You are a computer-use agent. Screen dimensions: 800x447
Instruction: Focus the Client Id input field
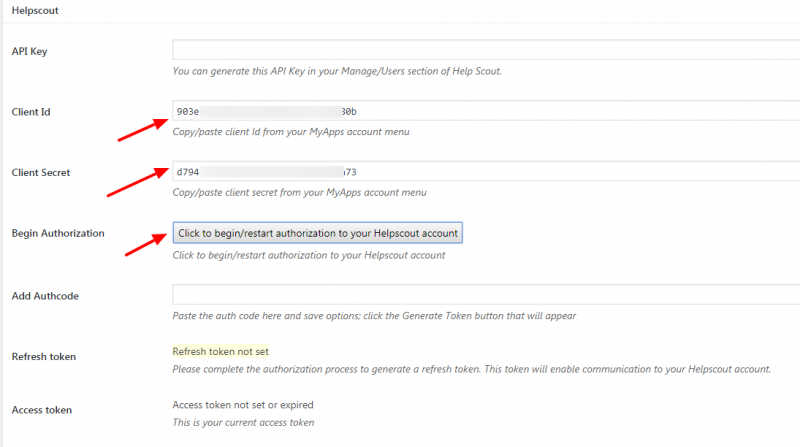[x=486, y=111]
